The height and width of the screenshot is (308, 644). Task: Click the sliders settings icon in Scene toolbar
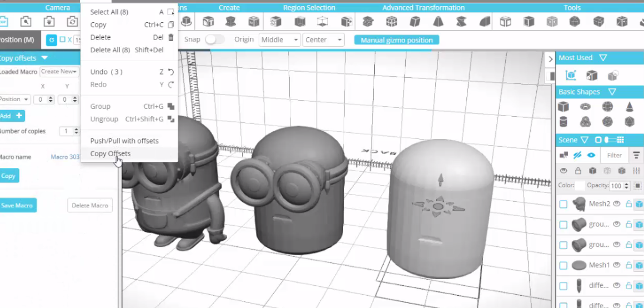click(x=637, y=170)
